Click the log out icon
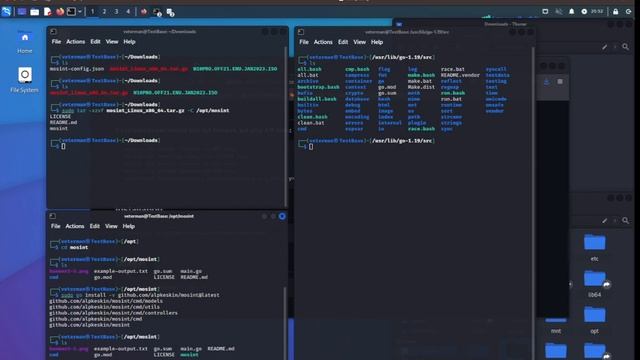This screenshot has width=640, height=360. coord(629,11)
